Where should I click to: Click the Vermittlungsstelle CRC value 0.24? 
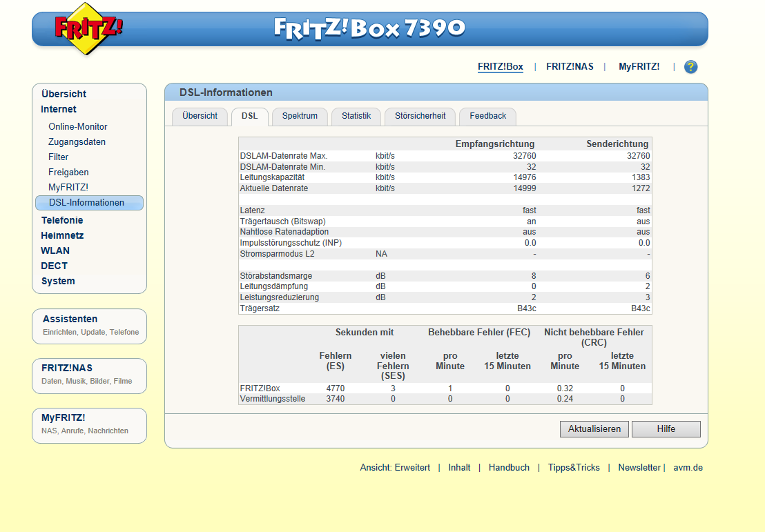pos(565,399)
